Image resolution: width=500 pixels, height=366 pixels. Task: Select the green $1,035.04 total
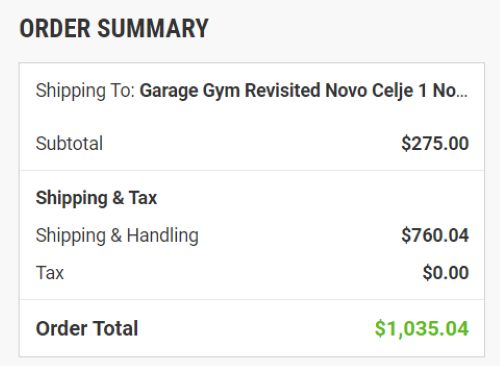(x=422, y=329)
